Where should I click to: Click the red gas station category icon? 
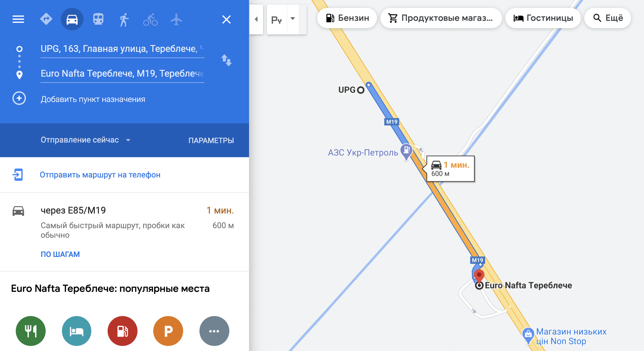tap(123, 331)
